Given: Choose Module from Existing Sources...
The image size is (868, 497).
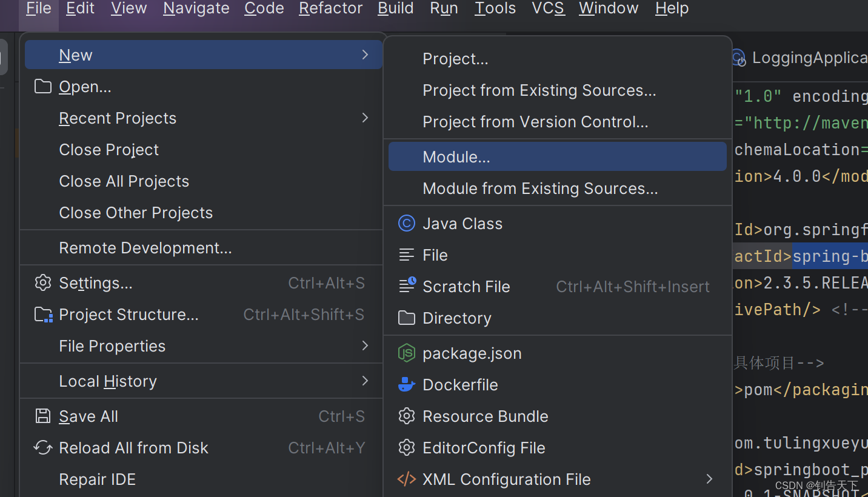Looking at the screenshot, I should pyautogui.click(x=558, y=188).
